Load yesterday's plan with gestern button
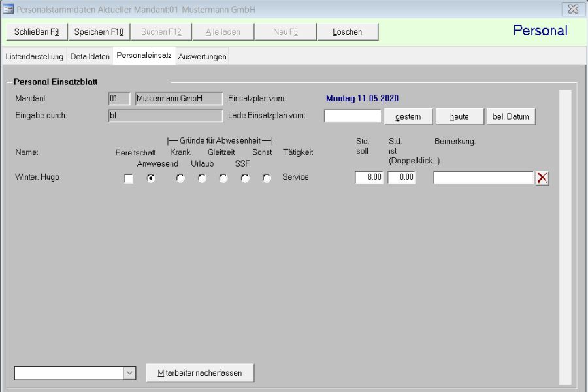Image resolution: width=588 pixels, height=392 pixels. click(x=408, y=117)
